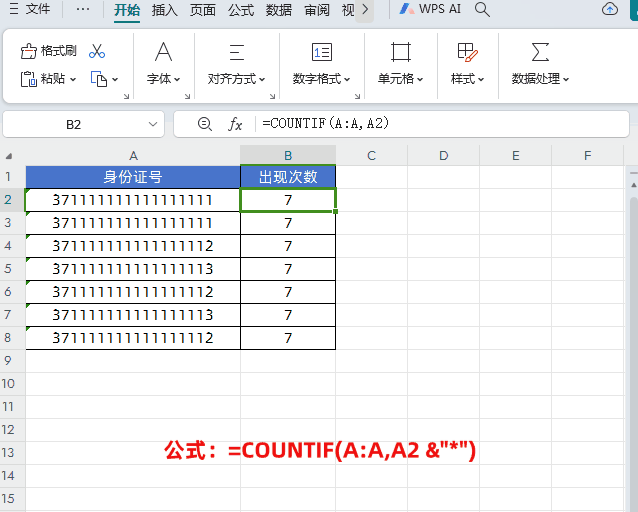The image size is (638, 512).
Task: Click the three-dots more options button
Action: pos(82,10)
